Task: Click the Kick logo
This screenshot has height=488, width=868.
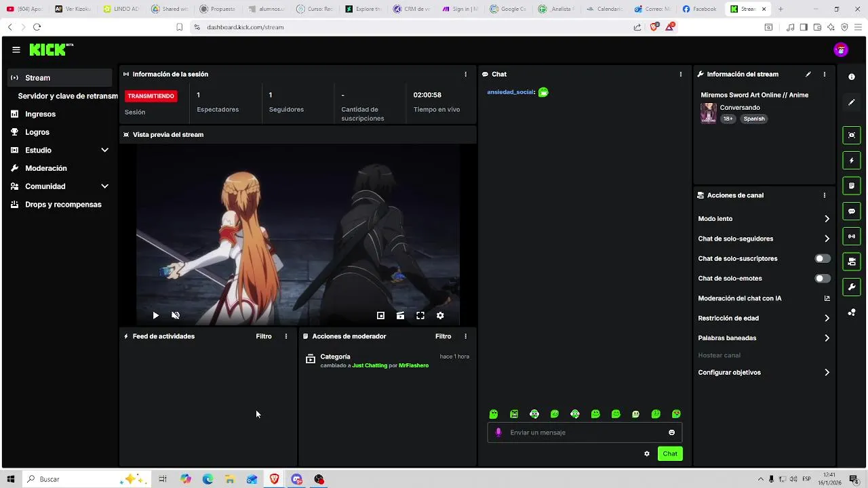Action: click(51, 49)
